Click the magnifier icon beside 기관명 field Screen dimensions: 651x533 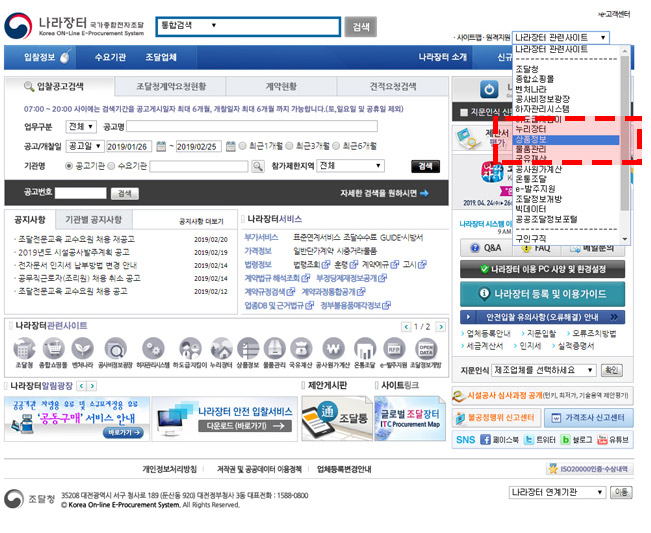(258, 166)
